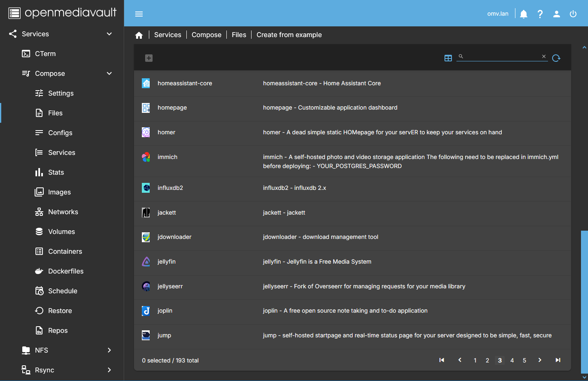Image resolution: width=588 pixels, height=381 pixels.
Task: Click the home breadcrumb icon
Action: [139, 35]
